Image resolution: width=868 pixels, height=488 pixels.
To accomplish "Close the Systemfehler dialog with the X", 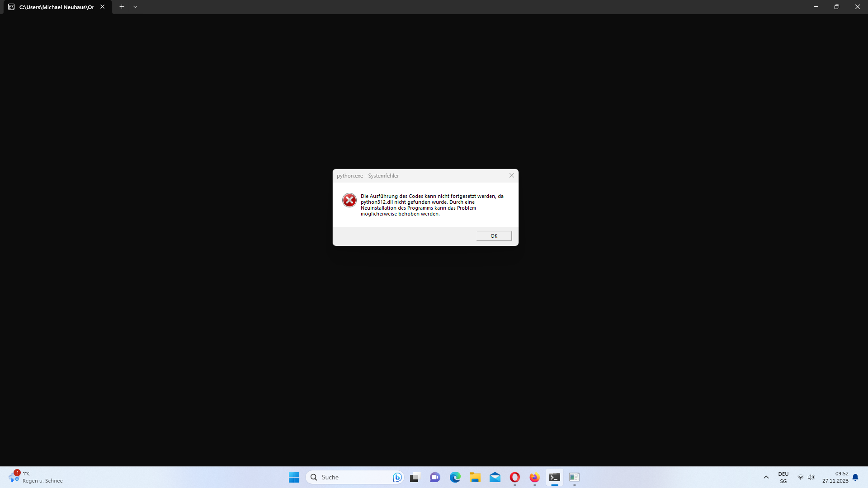I will coord(512,175).
